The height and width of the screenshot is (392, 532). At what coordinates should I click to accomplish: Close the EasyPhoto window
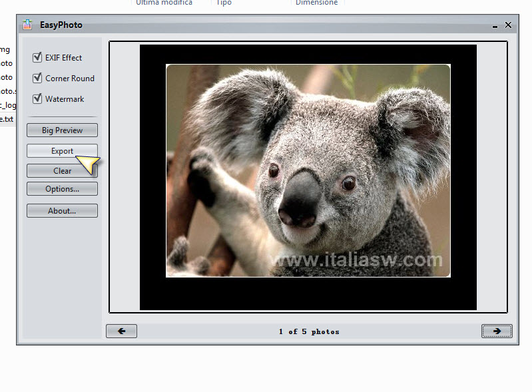point(508,25)
